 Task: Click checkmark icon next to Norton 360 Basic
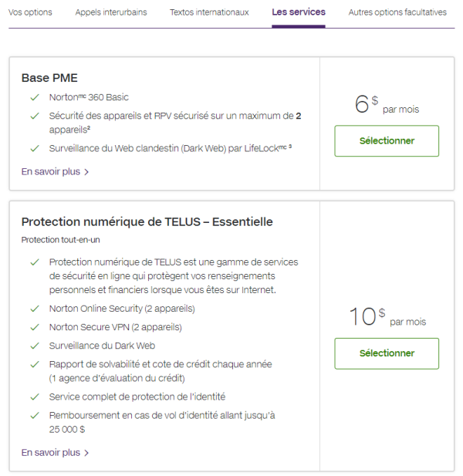(34, 97)
